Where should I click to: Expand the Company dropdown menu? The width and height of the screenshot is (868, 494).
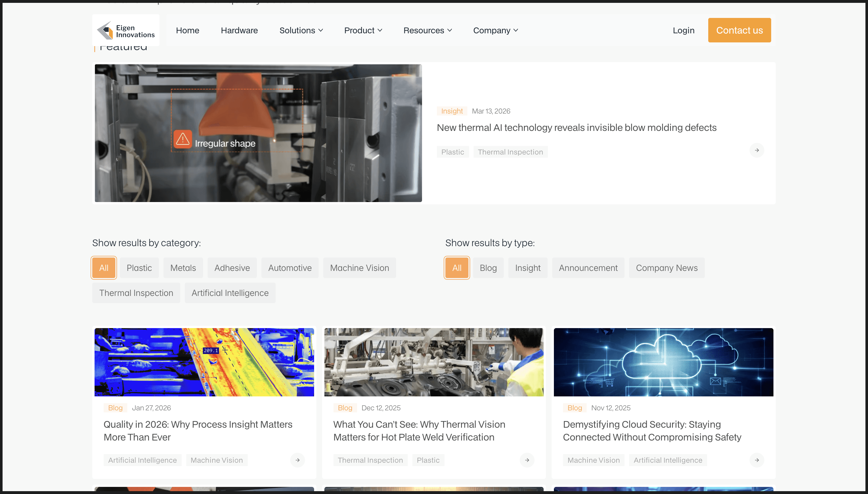(x=495, y=30)
